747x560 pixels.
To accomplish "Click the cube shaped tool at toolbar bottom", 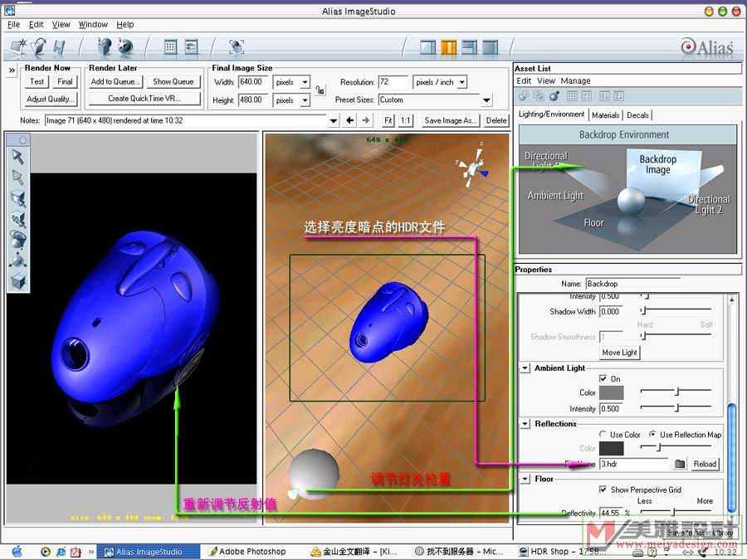I will 18,281.
